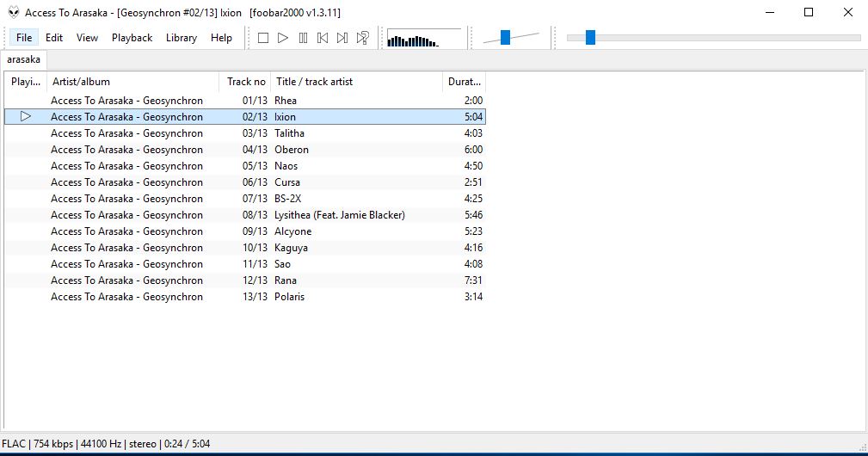Select the track Cursa
Screen dimensions: 868x456
point(244,182)
